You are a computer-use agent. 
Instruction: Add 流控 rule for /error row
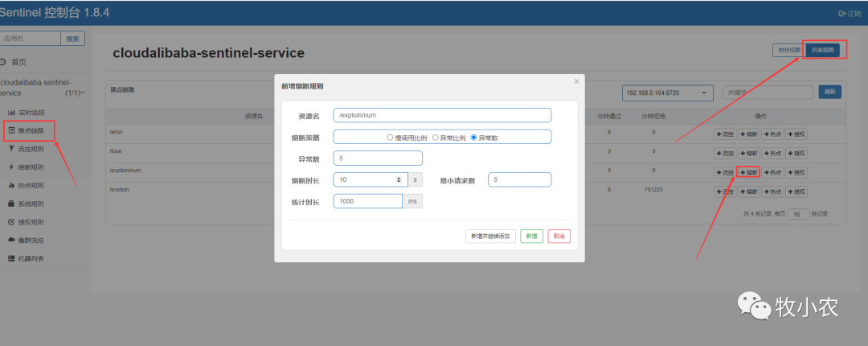click(x=725, y=134)
